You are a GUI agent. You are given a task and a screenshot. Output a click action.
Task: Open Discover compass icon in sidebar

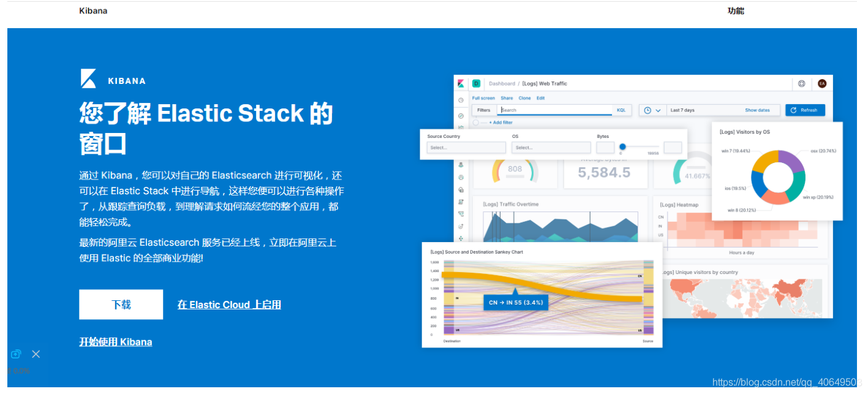(x=461, y=115)
